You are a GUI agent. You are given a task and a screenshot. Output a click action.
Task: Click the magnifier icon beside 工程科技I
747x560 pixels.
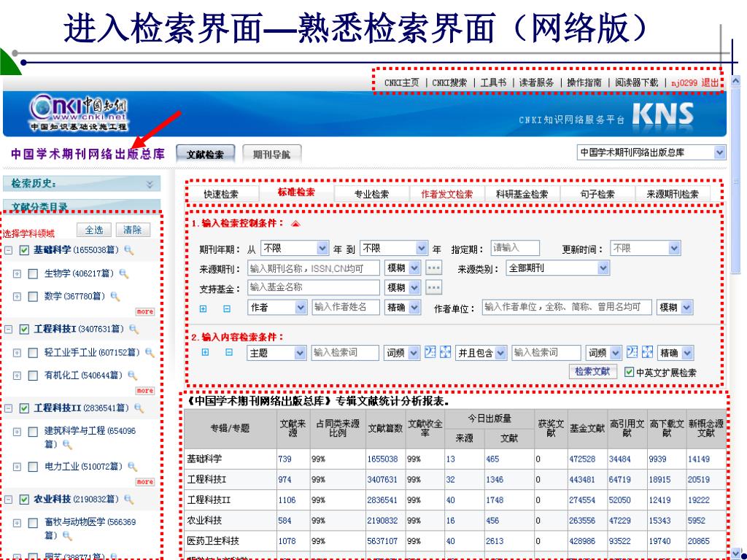point(134,329)
